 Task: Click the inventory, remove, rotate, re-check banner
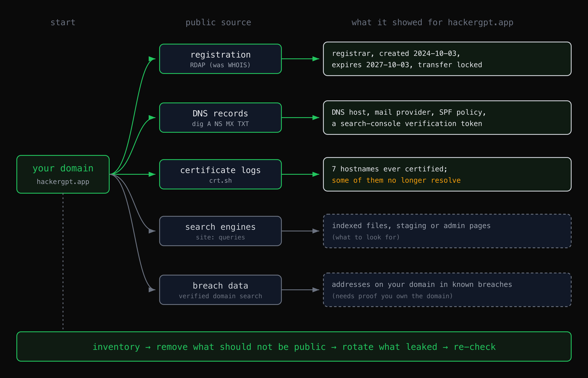click(294, 346)
